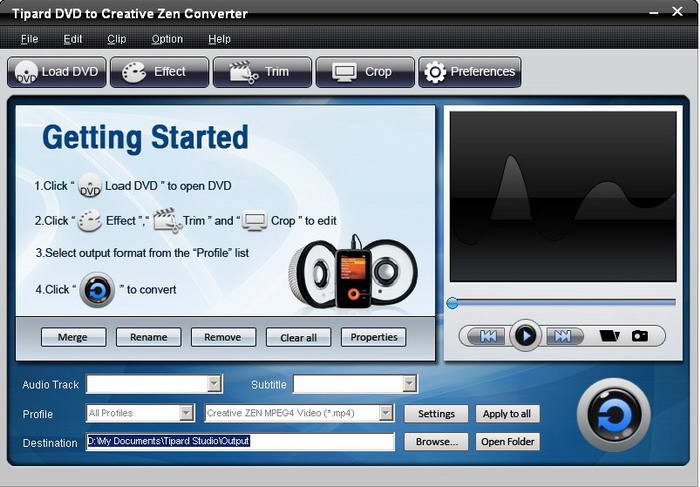Viewport: 700px width, 487px height.
Task: Click the DVD disc icon in step 1
Action: click(90, 186)
